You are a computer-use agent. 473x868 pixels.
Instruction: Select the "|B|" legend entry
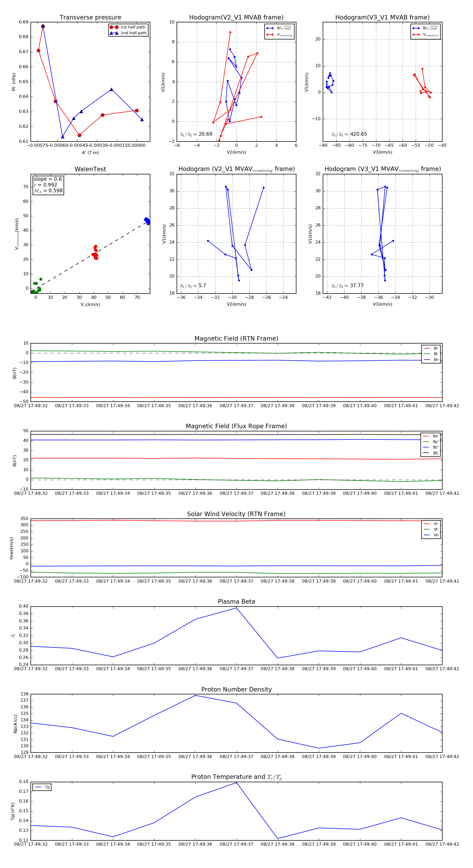click(x=431, y=453)
